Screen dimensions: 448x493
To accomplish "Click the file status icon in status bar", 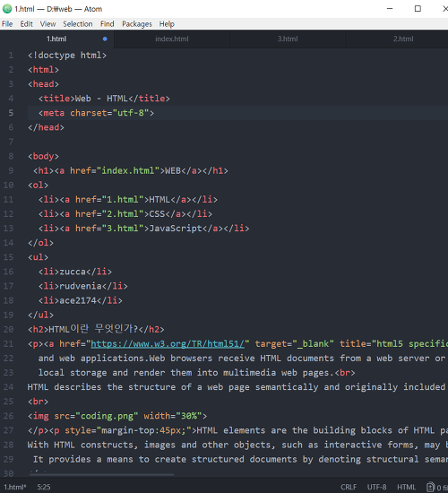I will click(x=430, y=487).
